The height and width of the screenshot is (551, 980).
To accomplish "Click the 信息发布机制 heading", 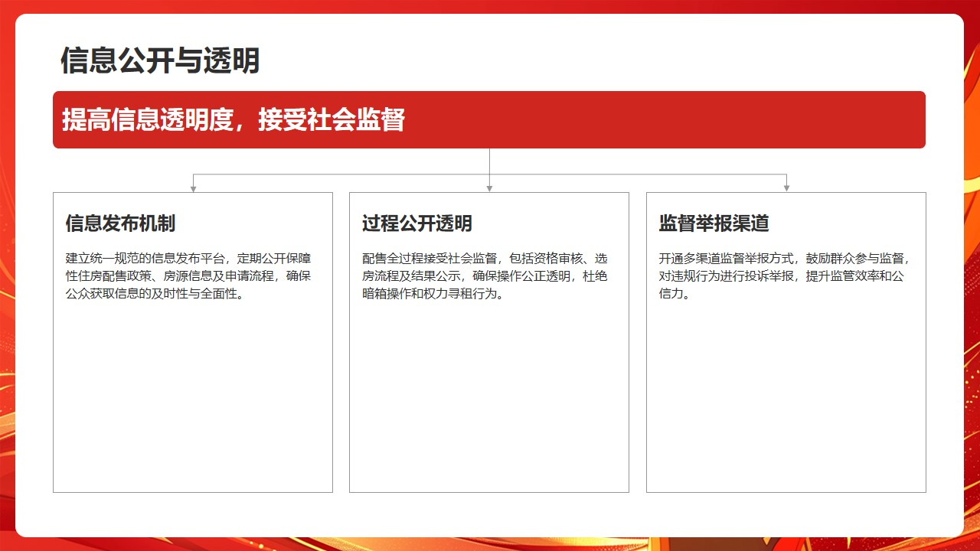I will (120, 223).
